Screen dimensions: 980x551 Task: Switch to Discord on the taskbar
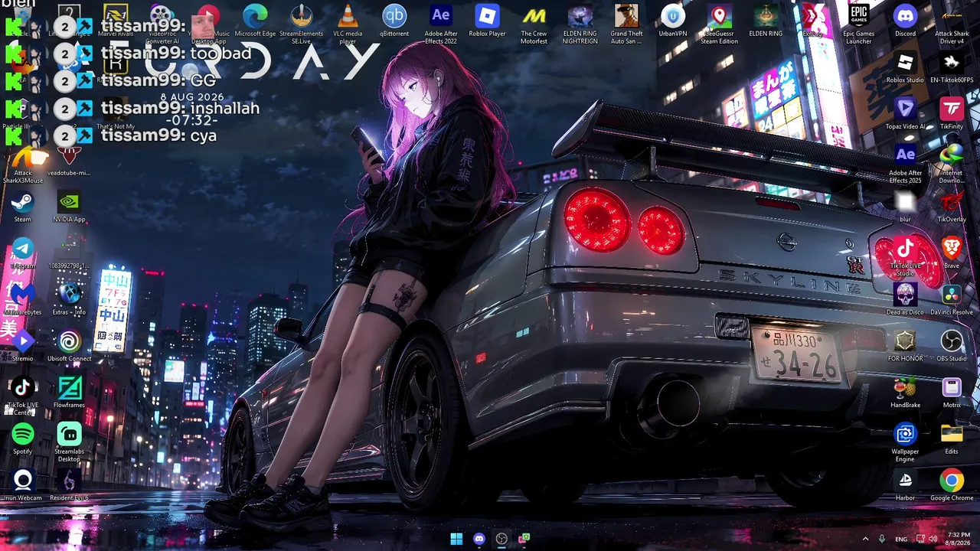(479, 539)
